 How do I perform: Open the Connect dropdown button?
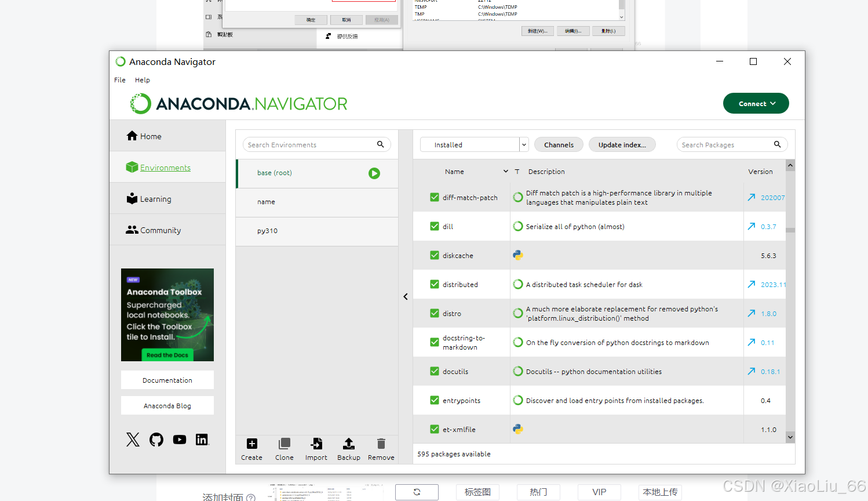756,103
